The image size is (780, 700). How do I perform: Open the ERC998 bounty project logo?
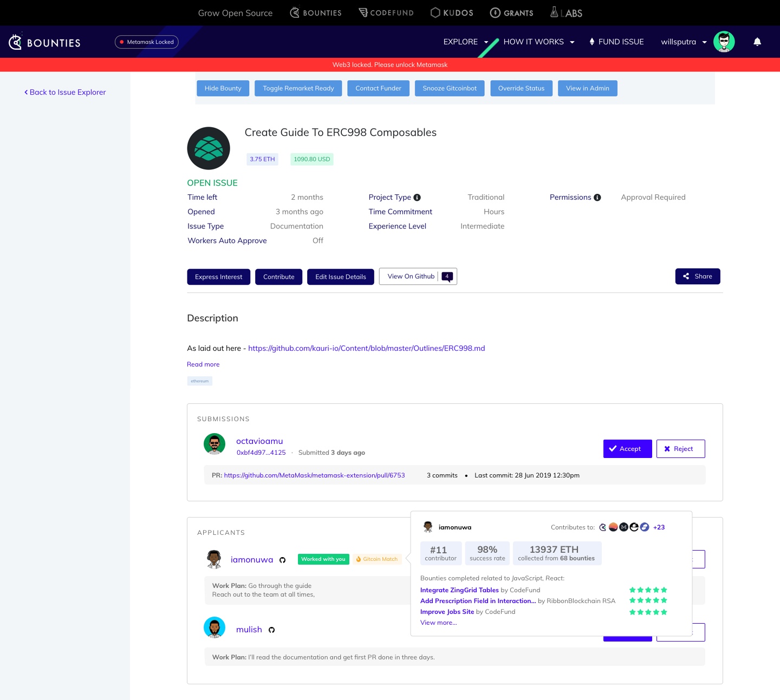click(209, 148)
